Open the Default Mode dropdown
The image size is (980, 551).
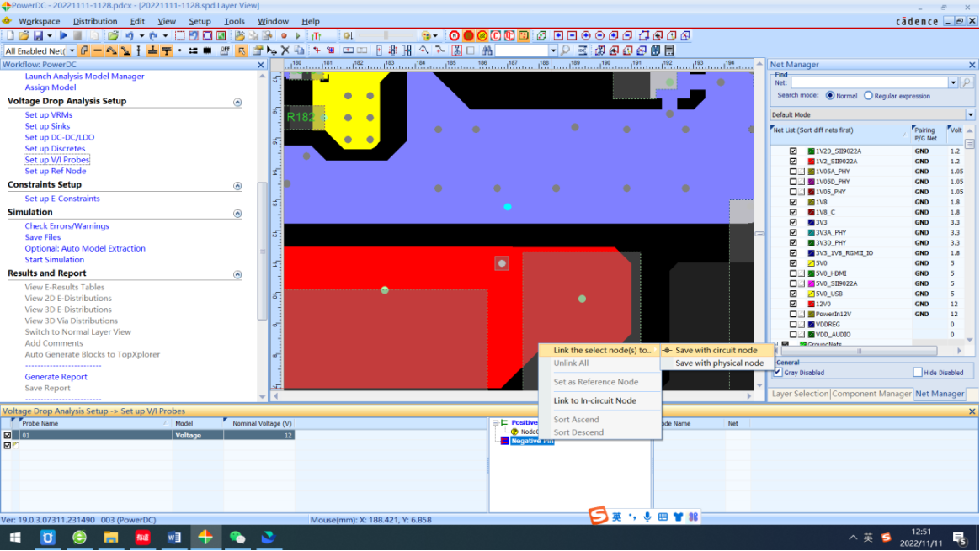tap(971, 115)
